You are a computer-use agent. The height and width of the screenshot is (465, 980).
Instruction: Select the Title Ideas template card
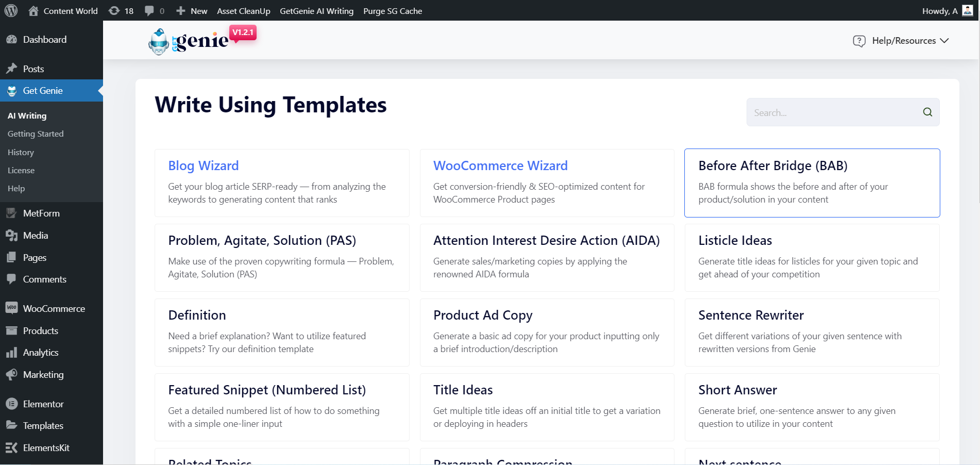tap(547, 407)
